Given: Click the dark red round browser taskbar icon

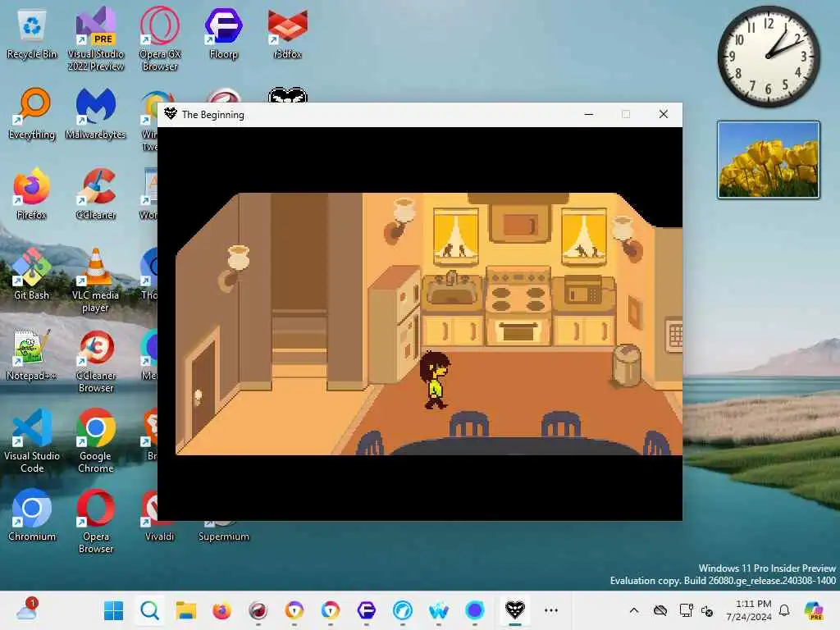Looking at the screenshot, I should tap(258, 610).
